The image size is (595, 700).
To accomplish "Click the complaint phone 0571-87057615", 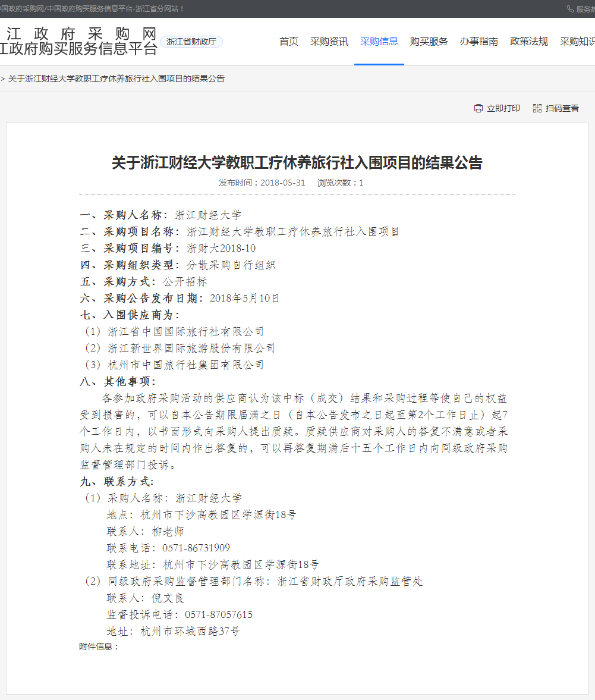I will [219, 615].
